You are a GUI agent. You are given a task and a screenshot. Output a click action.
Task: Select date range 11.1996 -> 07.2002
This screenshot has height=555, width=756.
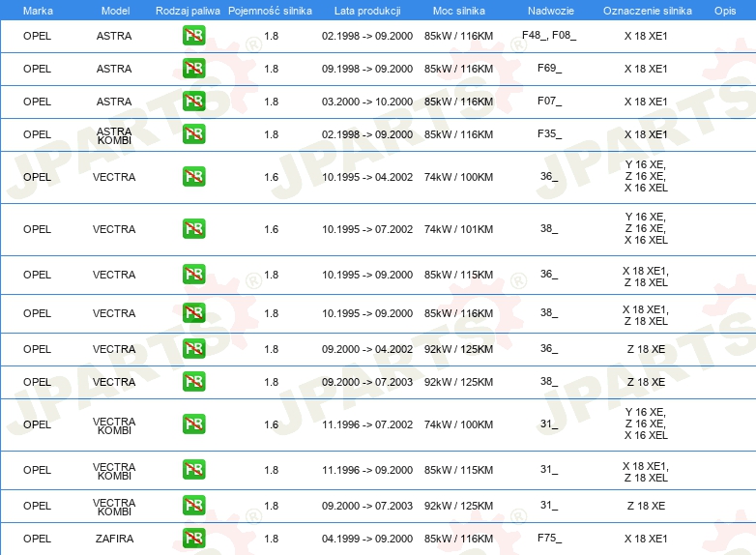click(x=367, y=424)
